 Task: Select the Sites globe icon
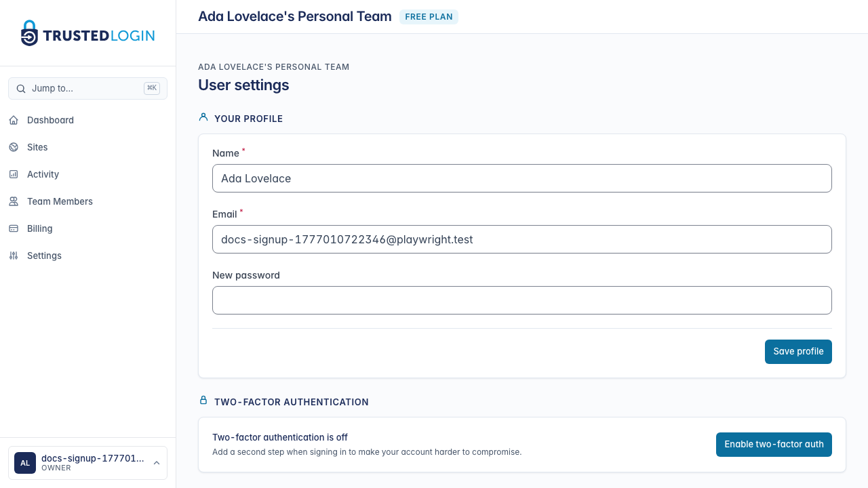click(14, 147)
